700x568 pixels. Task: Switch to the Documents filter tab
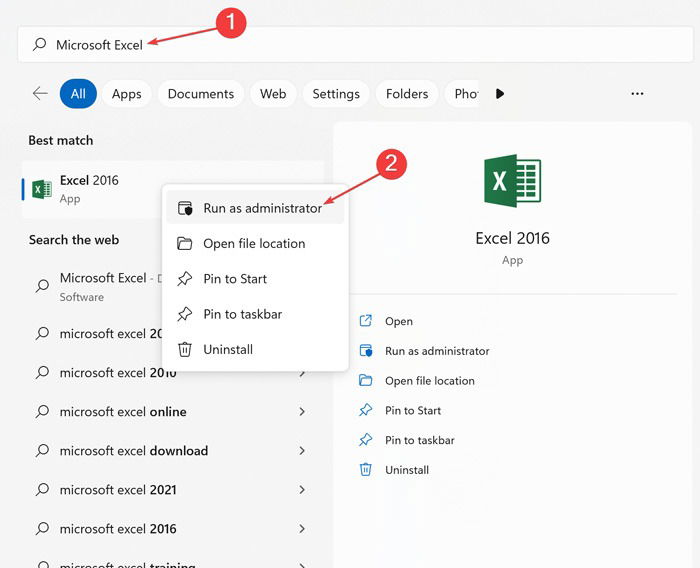coord(201,94)
